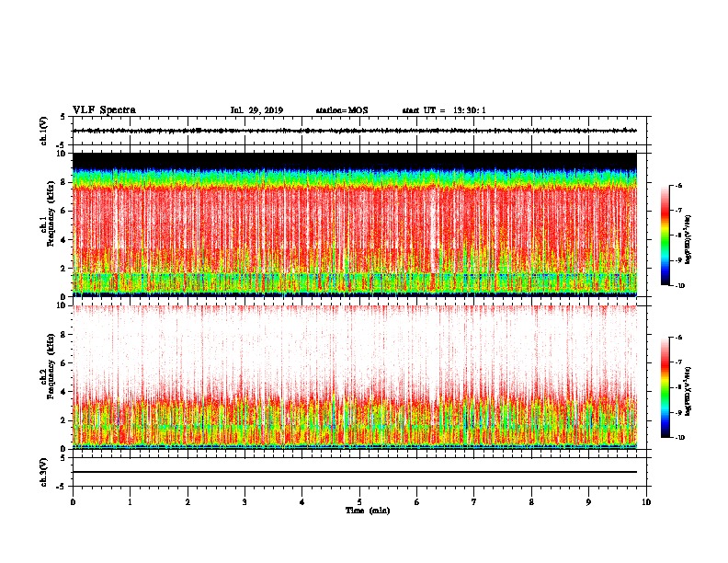728x563 pixels.
Task: Click inside the ch.1 spectrogram plot
Action: point(355,224)
